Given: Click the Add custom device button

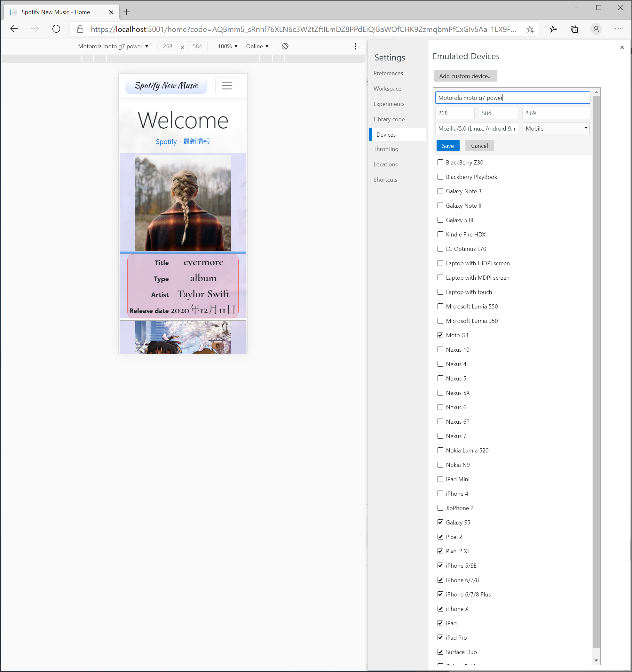Looking at the screenshot, I should 465,76.
